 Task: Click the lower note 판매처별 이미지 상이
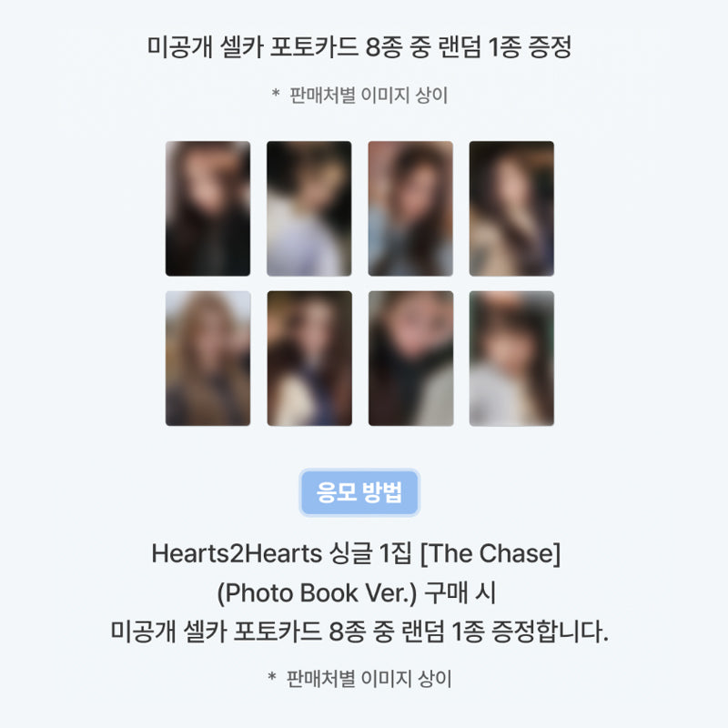click(x=369, y=679)
